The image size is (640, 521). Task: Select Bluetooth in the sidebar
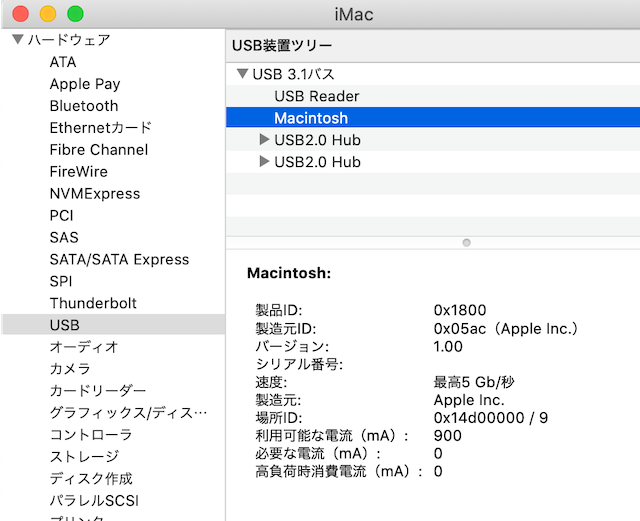coord(84,106)
